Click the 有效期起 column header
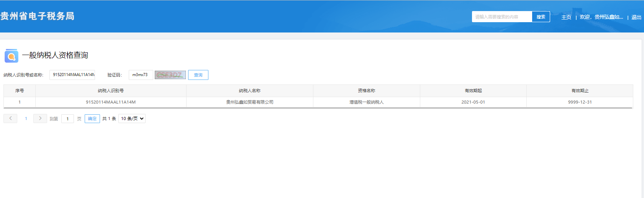This screenshot has width=644, height=198. pos(473,91)
